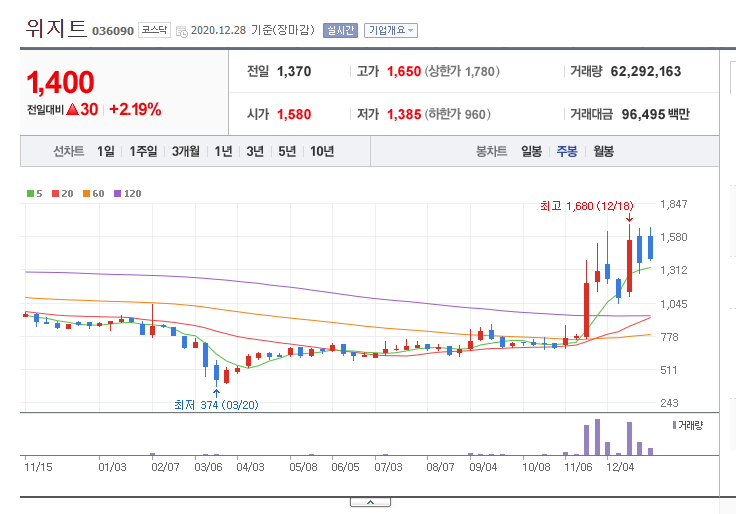Click the red 20-period moving average swatch
The image size is (736, 514).
pyautogui.click(x=55, y=193)
